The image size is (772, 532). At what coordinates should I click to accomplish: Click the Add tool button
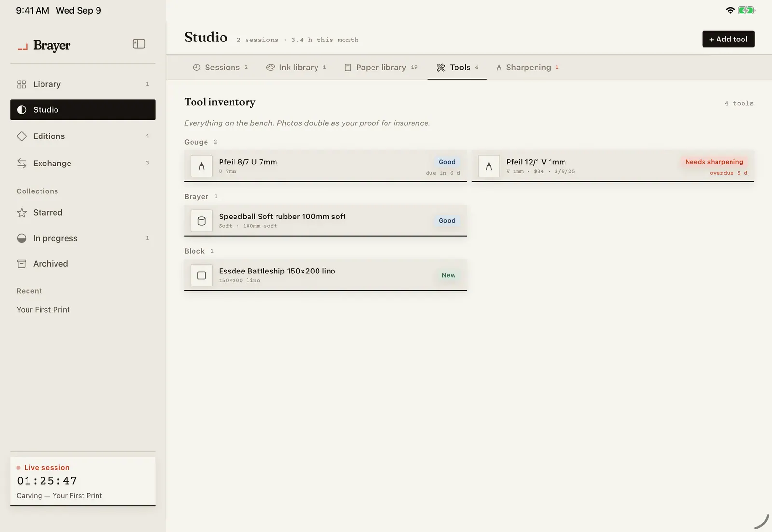(728, 39)
